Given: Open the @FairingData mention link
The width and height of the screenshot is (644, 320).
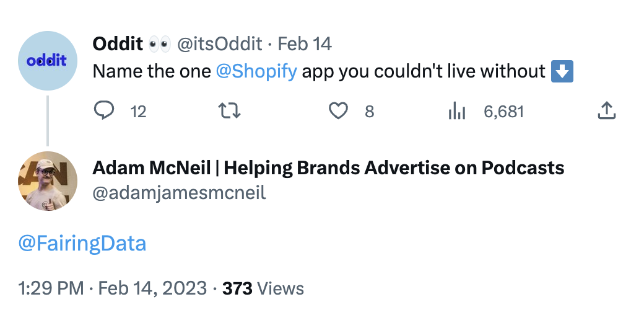Looking at the screenshot, I should tap(82, 243).
